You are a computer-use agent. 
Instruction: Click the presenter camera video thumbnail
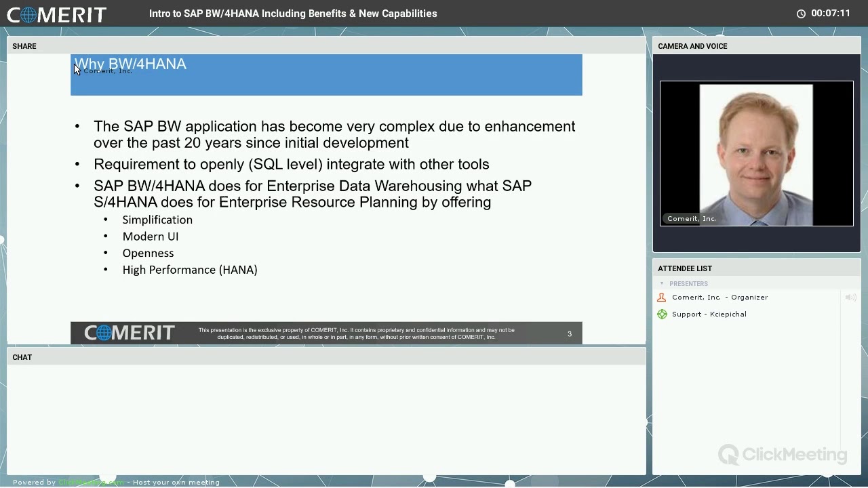coord(757,154)
